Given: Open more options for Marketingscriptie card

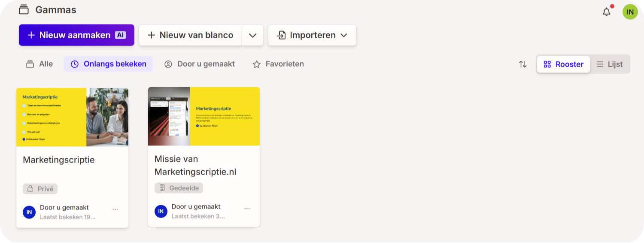Looking at the screenshot, I should pos(115,209).
